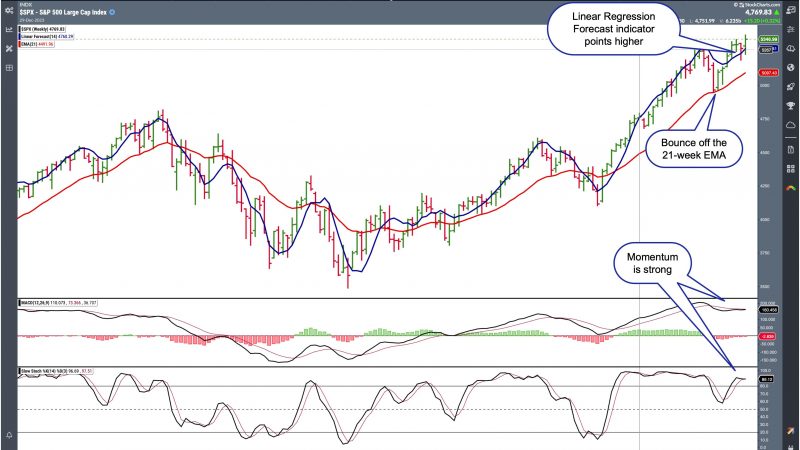Click the plain cloud icon in right sidebar

791,125
